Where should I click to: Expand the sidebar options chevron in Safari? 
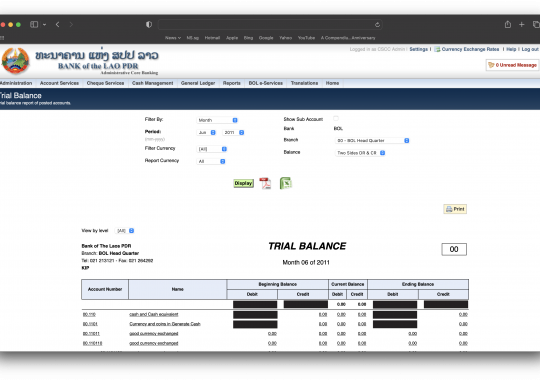pyautogui.click(x=44, y=24)
